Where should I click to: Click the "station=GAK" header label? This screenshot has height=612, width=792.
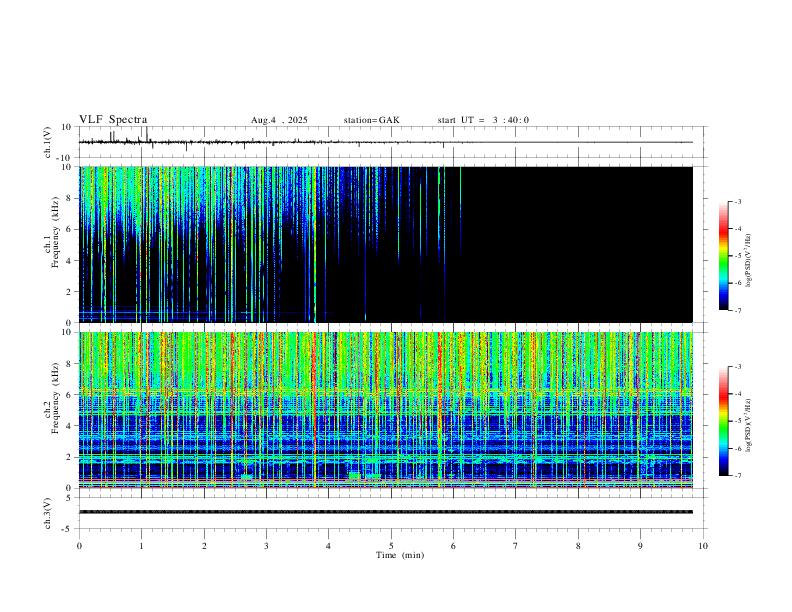pyautogui.click(x=372, y=120)
